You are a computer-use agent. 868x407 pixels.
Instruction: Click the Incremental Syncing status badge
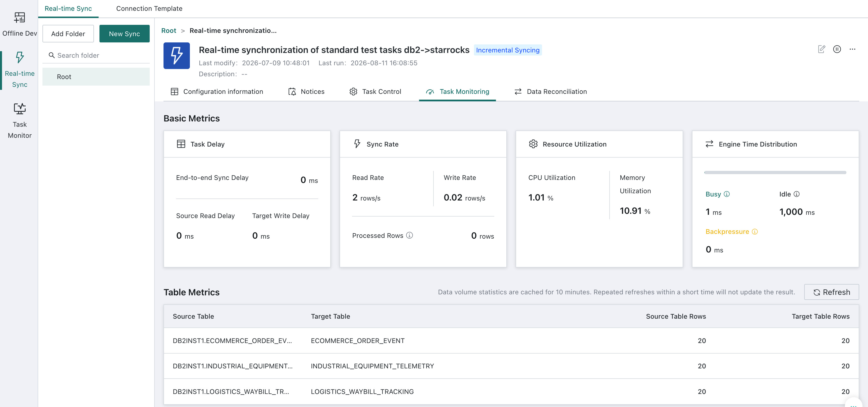pyautogui.click(x=508, y=50)
